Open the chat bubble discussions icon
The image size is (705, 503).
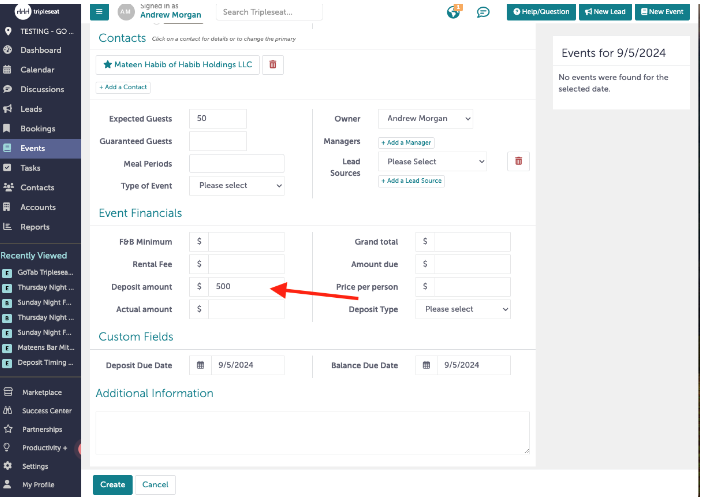tap(483, 12)
